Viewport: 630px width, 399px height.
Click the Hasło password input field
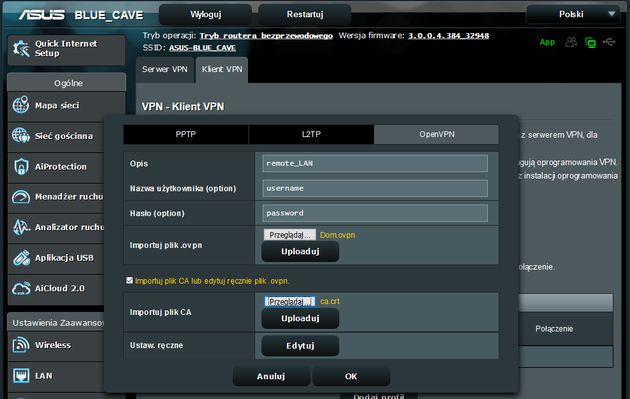pos(375,213)
